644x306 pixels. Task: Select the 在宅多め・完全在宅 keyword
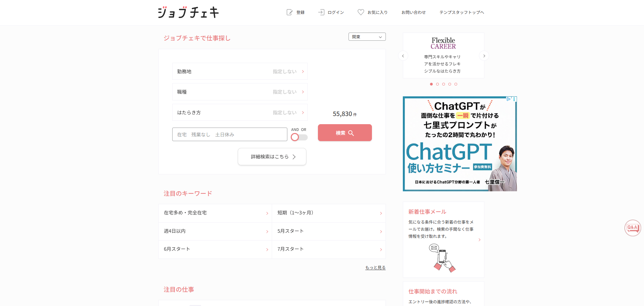pos(215,213)
